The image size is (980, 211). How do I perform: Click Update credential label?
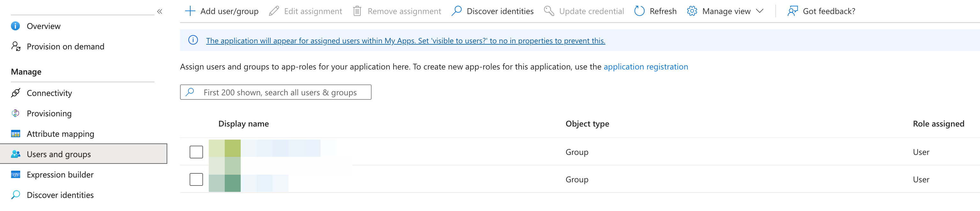(x=592, y=11)
